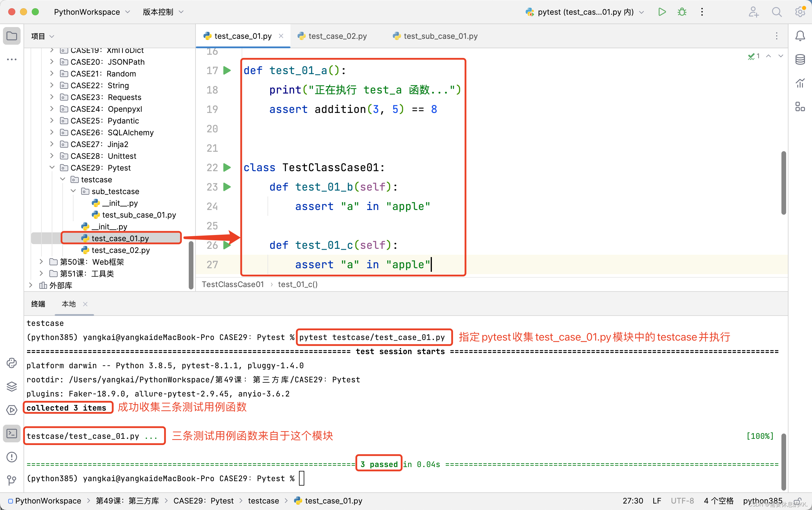This screenshot has height=510, width=812.
Task: Open the more actions menu in the top toolbar
Action: [702, 12]
